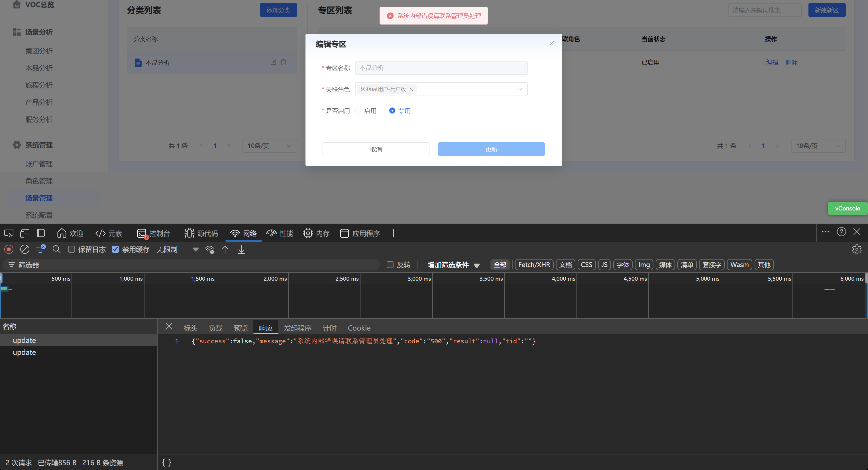Click the 取消 button

376,149
